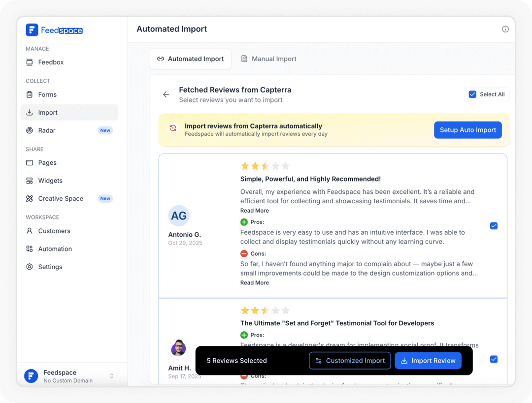Click the Automation icon in sidebar

click(30, 249)
